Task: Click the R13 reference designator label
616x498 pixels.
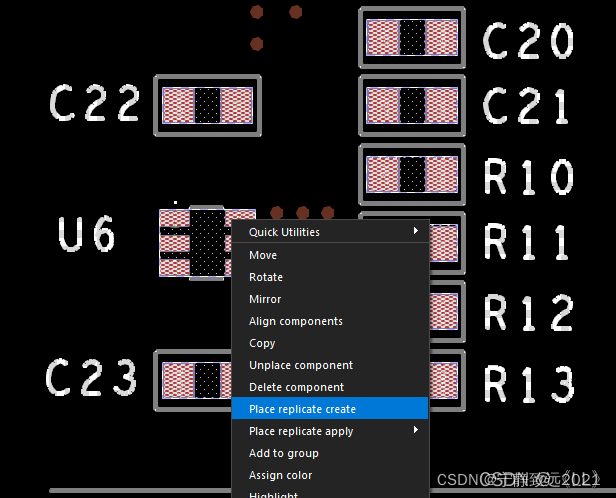Action: (529, 384)
